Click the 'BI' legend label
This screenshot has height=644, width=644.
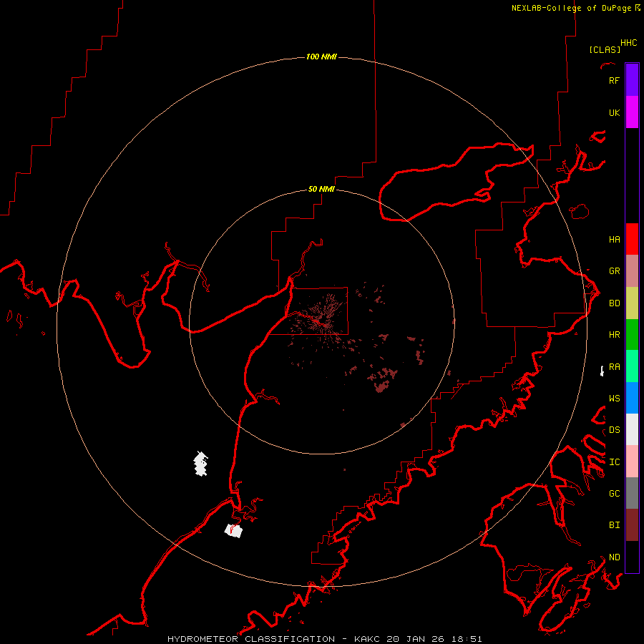pos(614,525)
